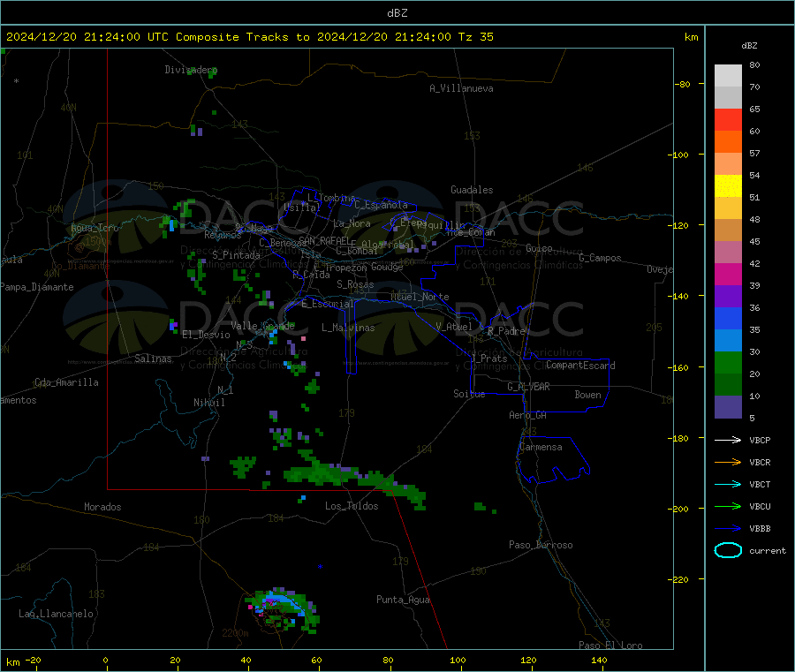Select the 51–54 dBZ yellow color swatch
795x672 pixels.
[x=728, y=186]
